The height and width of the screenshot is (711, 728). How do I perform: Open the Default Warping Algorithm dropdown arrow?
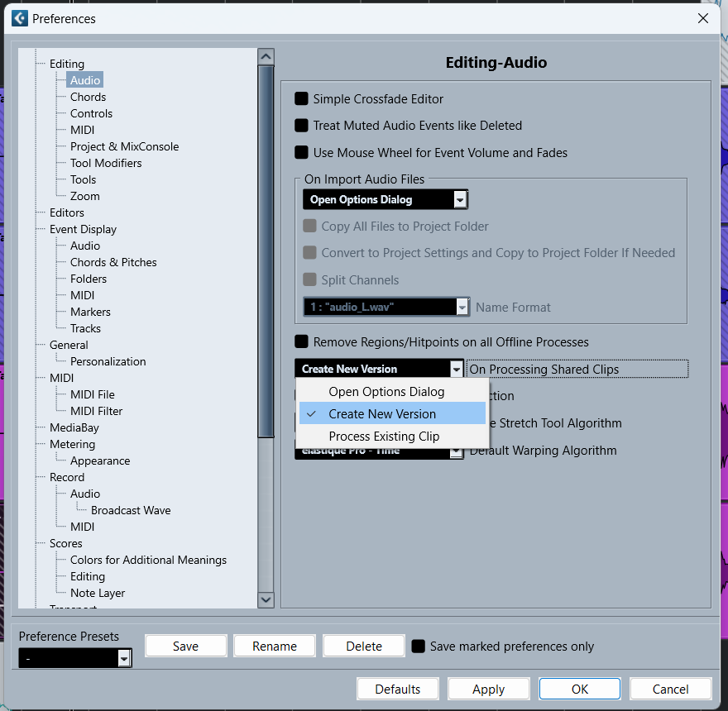[457, 451]
